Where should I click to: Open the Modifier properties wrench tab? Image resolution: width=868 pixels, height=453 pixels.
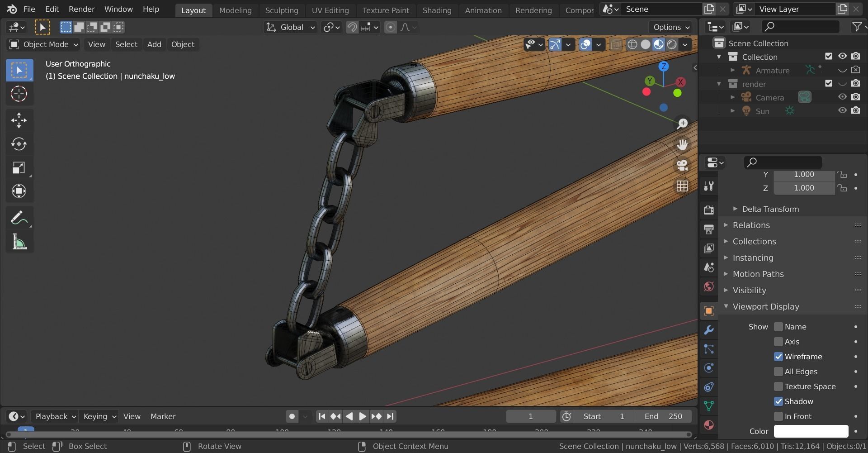click(x=709, y=330)
